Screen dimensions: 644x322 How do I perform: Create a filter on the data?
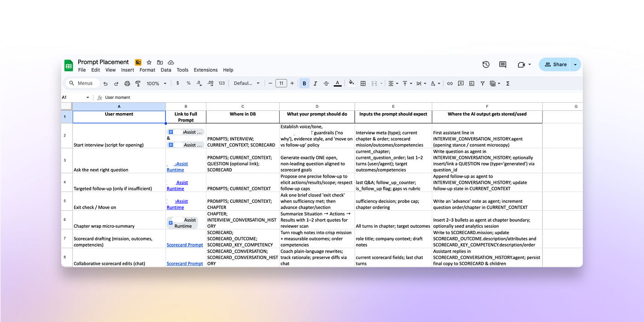coord(482,83)
